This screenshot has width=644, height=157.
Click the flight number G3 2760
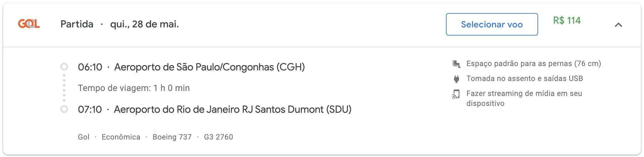[218, 137]
